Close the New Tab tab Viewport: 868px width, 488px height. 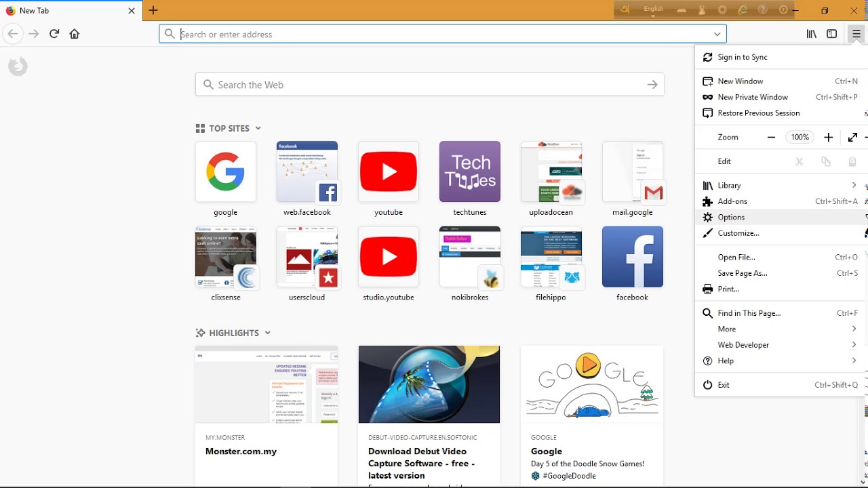point(132,11)
